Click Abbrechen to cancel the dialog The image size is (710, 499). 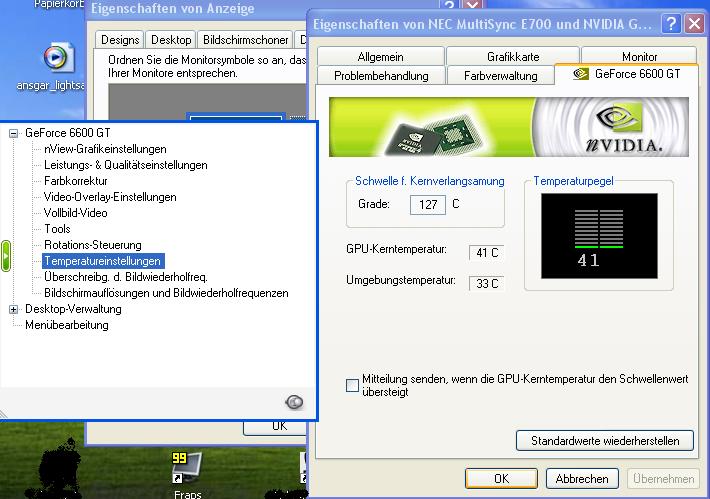tap(582, 479)
